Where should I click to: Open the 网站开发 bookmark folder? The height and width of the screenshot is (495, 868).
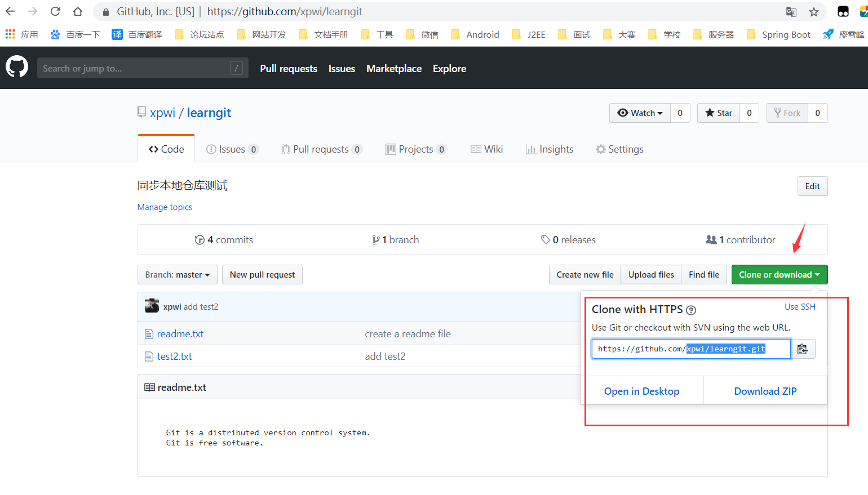pyautogui.click(x=262, y=34)
